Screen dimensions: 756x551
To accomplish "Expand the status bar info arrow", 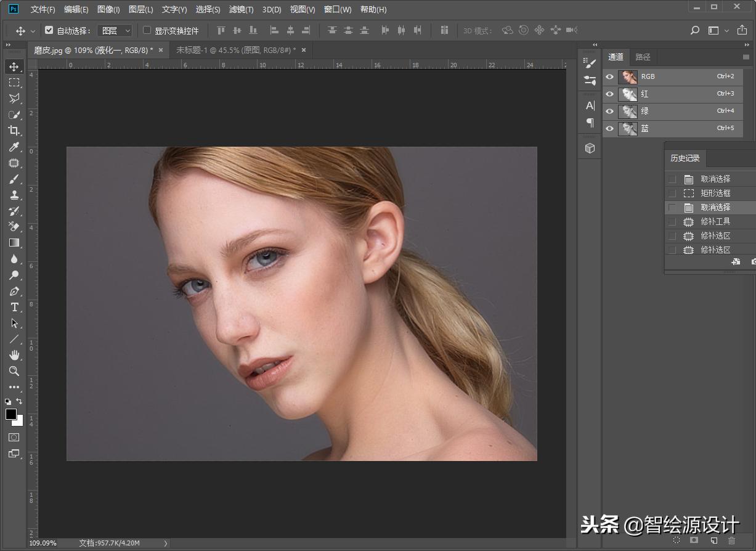I will point(165,543).
